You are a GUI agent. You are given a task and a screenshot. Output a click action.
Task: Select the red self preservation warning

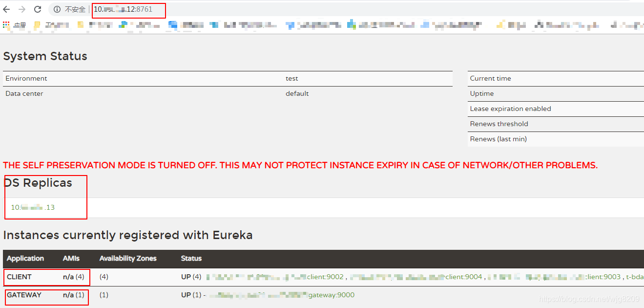tap(300, 165)
